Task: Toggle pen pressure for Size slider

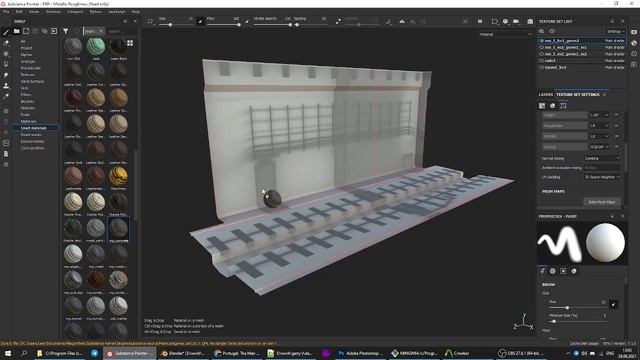Action: [200, 21]
